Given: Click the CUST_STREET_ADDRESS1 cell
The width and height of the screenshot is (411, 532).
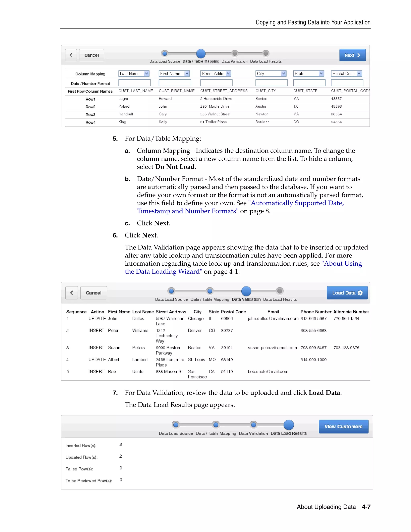Looking at the screenshot, I should [225, 91].
